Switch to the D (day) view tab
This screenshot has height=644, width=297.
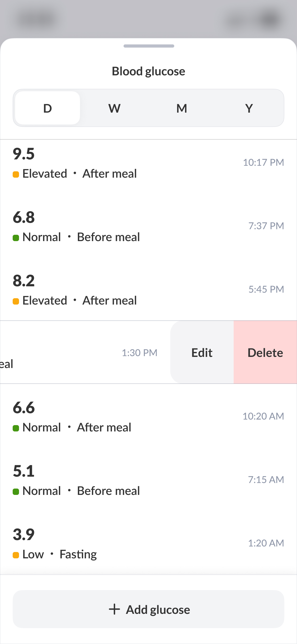(x=48, y=108)
